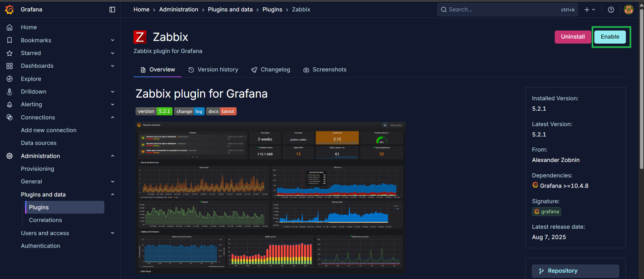The width and height of the screenshot is (644, 279).
Task: Click the Explore compass icon
Action: (10, 79)
